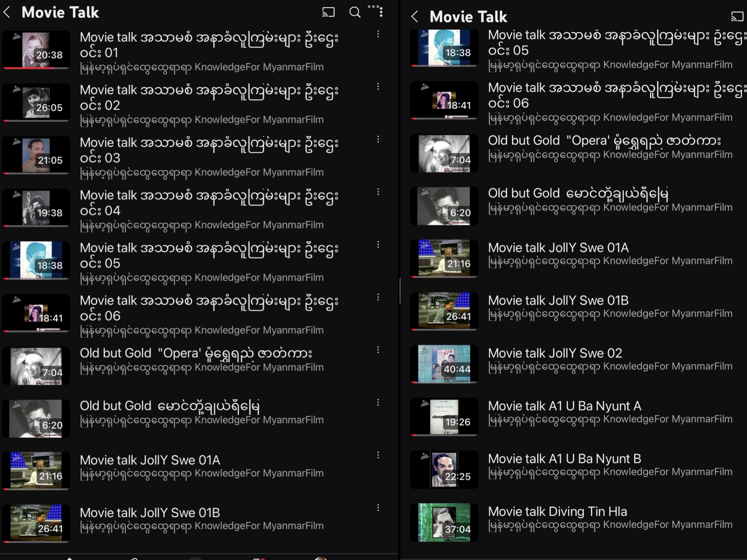747x560 pixels.
Task: Play the 20:38 video thumbnail
Action: coord(36,50)
